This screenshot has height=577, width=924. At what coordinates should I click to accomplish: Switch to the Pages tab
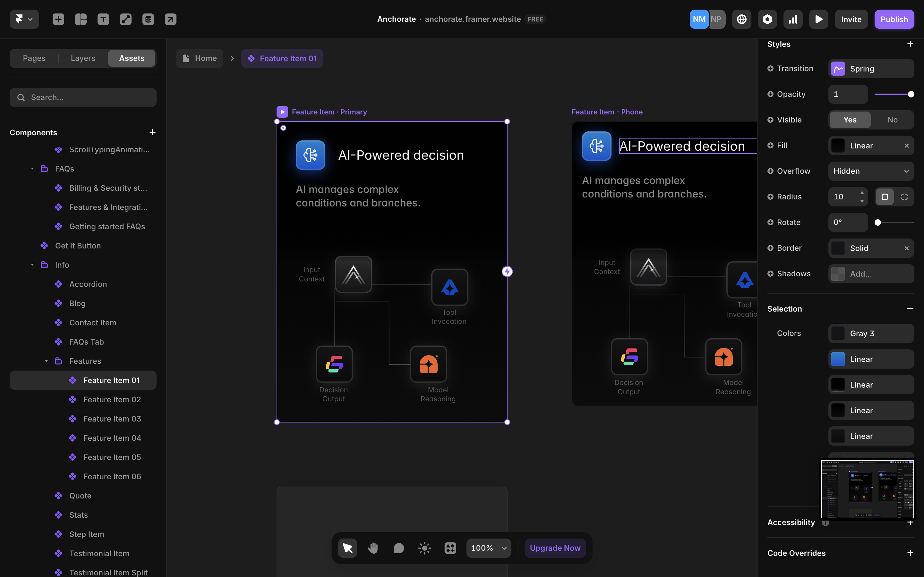point(34,58)
